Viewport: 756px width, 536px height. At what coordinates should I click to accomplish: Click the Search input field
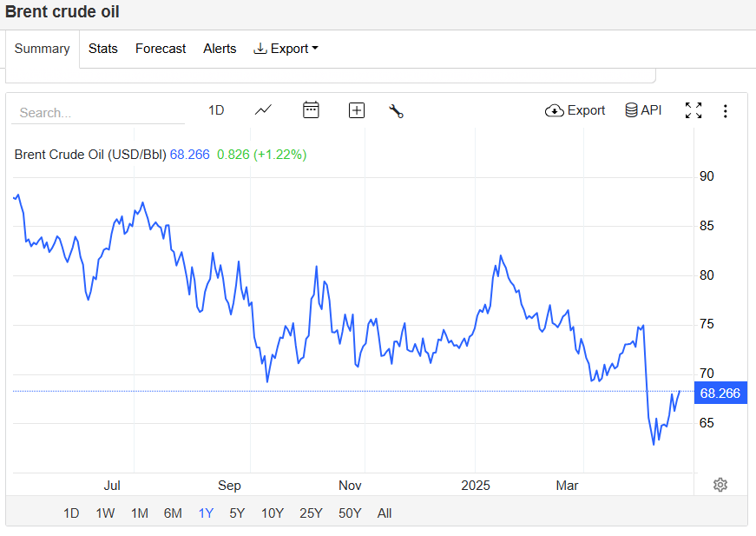(x=97, y=113)
